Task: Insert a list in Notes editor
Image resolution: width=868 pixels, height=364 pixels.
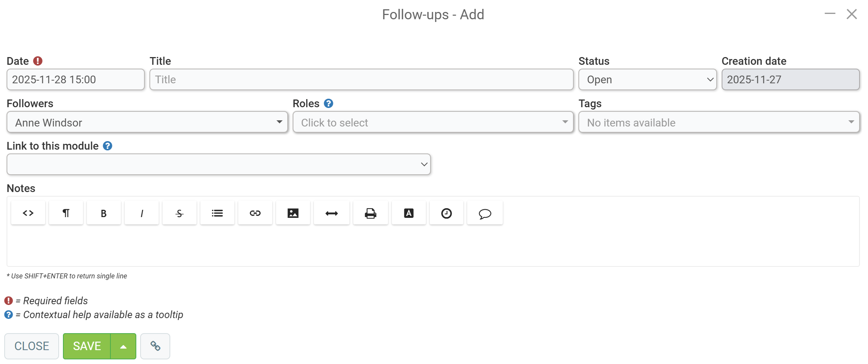Action: 217,213
